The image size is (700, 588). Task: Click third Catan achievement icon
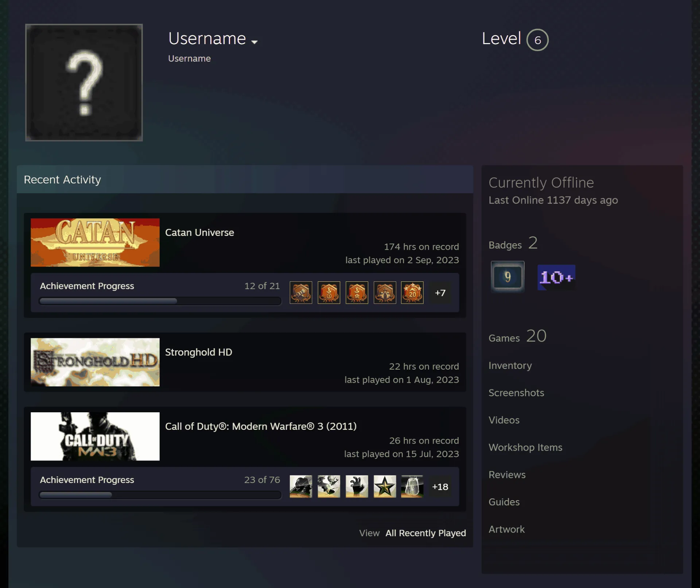pos(357,292)
